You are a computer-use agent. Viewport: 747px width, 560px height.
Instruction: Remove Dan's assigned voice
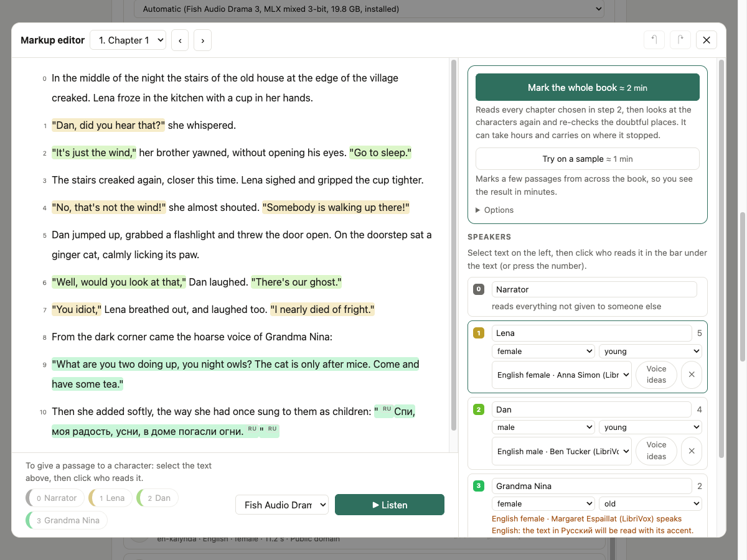[692, 451]
